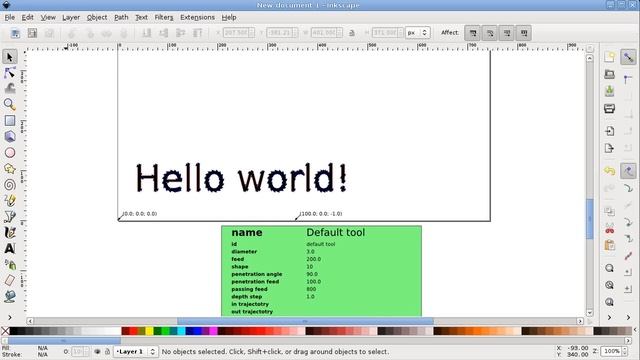Open the Object menu

tap(97, 17)
